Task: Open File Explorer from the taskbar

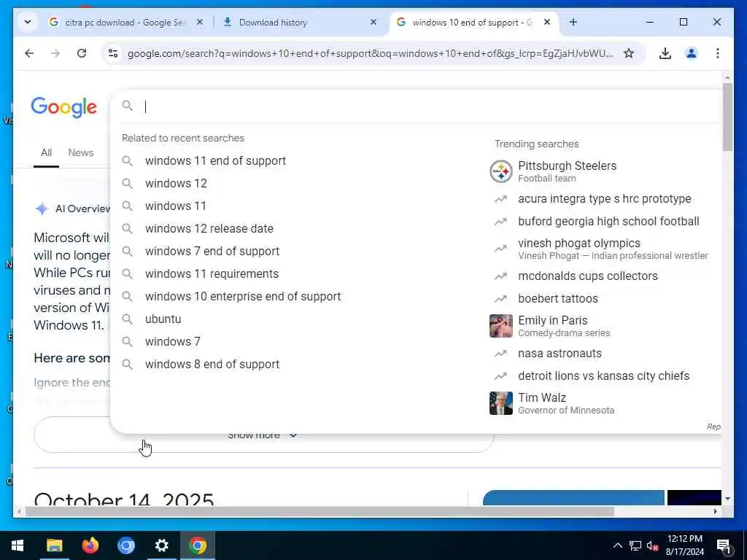Action: [x=54, y=545]
